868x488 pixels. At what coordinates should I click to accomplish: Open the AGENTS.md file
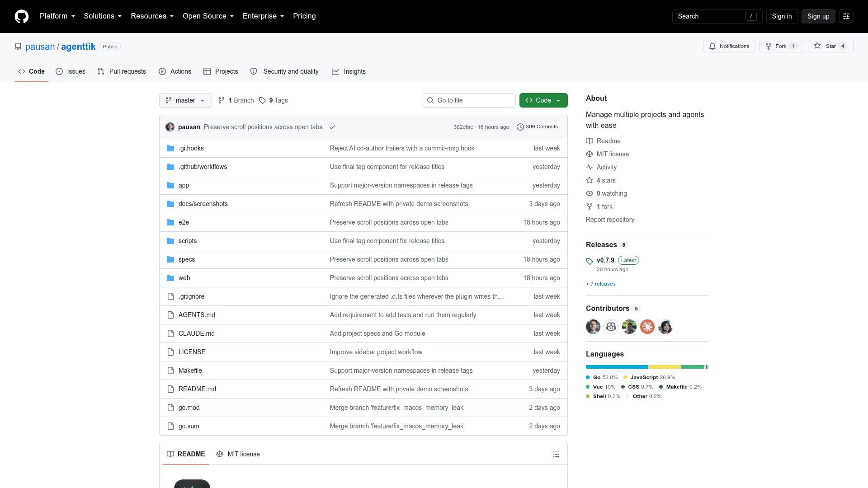click(197, 315)
